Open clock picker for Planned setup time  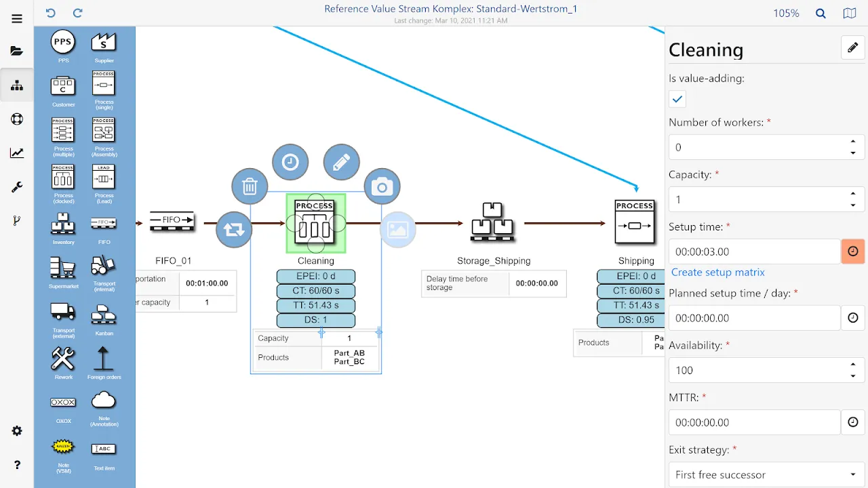[x=853, y=318]
